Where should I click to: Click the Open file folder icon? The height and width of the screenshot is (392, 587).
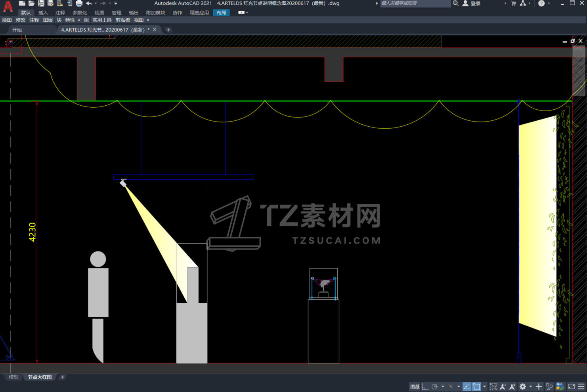point(32,3)
